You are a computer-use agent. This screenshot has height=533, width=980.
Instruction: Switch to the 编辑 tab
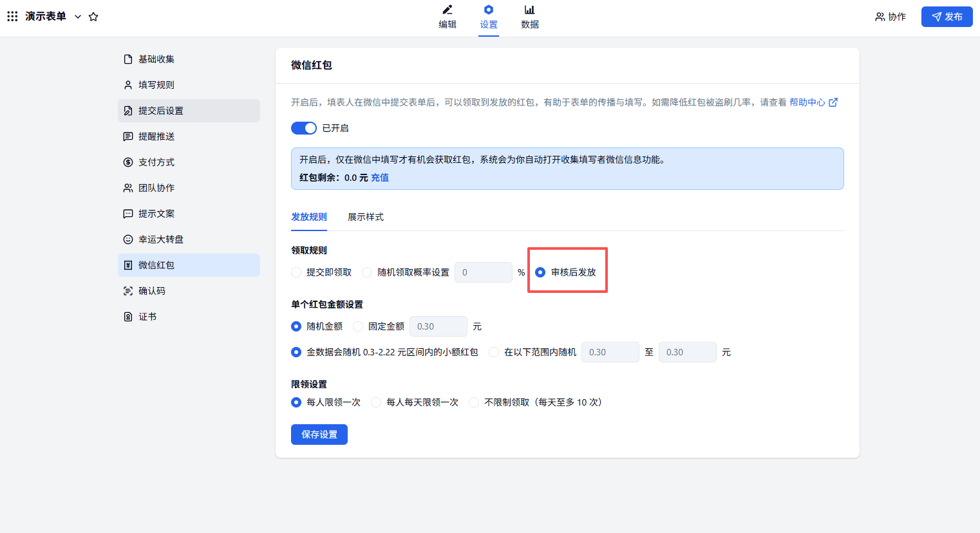[x=448, y=17]
